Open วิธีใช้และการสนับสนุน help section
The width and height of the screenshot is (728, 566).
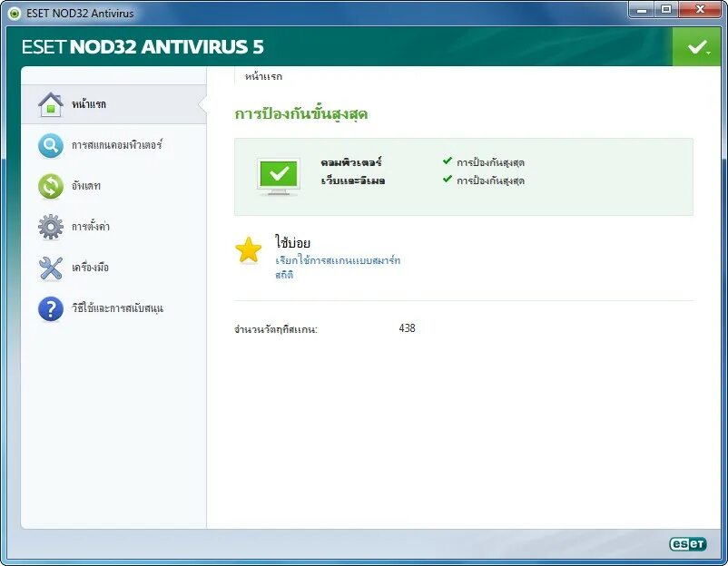[113, 308]
